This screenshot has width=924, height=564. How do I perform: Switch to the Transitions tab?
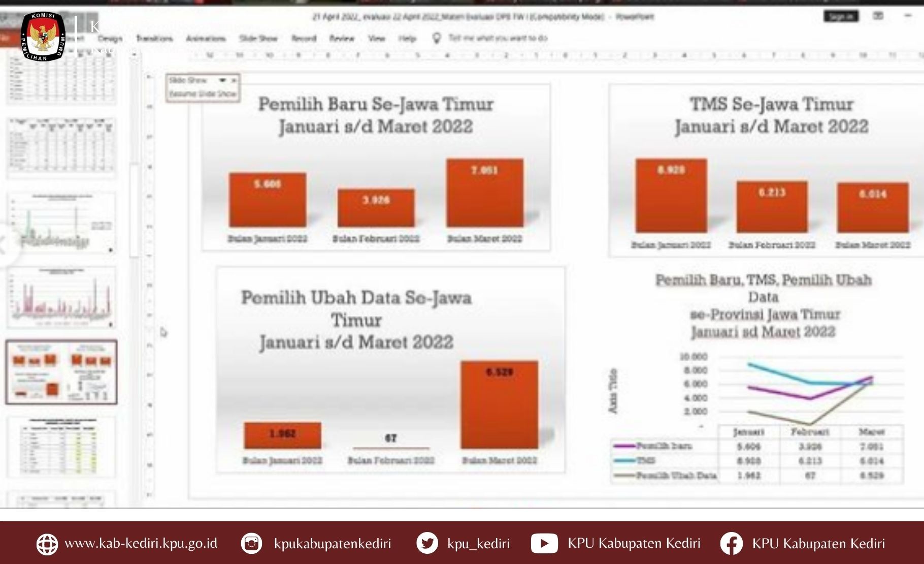[154, 39]
